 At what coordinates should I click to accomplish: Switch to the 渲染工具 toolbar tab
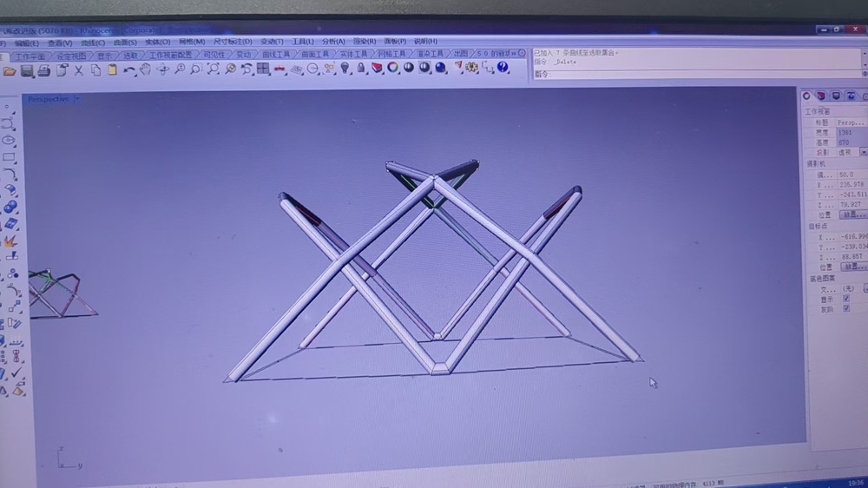click(431, 54)
